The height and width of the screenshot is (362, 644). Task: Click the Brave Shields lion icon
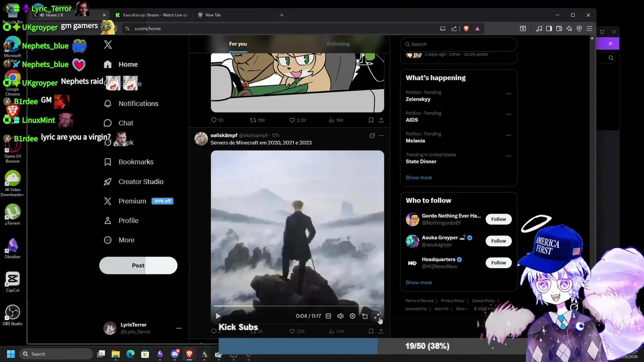pos(466,29)
